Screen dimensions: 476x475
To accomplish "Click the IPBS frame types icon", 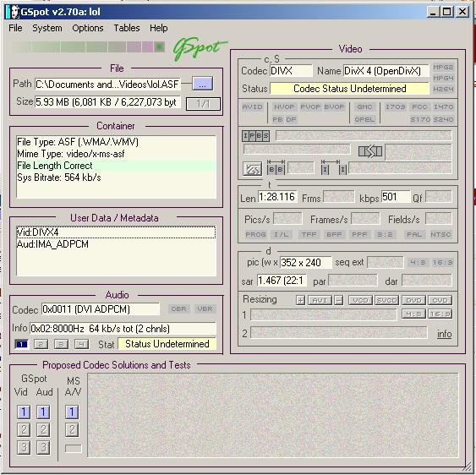I will click(x=255, y=136).
